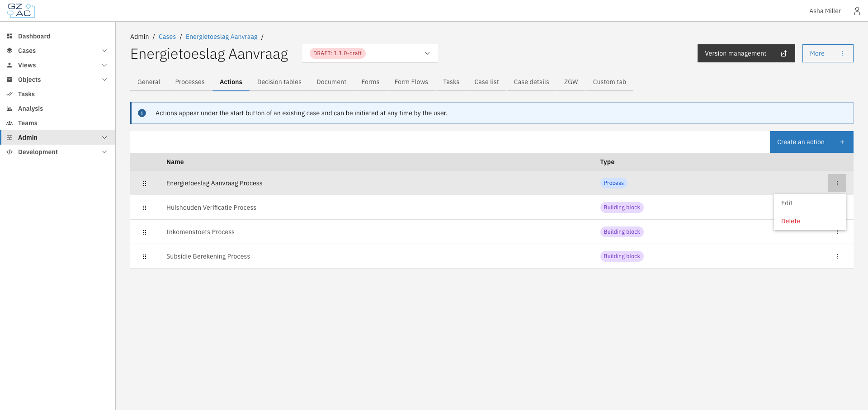This screenshot has width=868, height=410.
Task: Choose Delete from the row context menu
Action: (x=810, y=221)
